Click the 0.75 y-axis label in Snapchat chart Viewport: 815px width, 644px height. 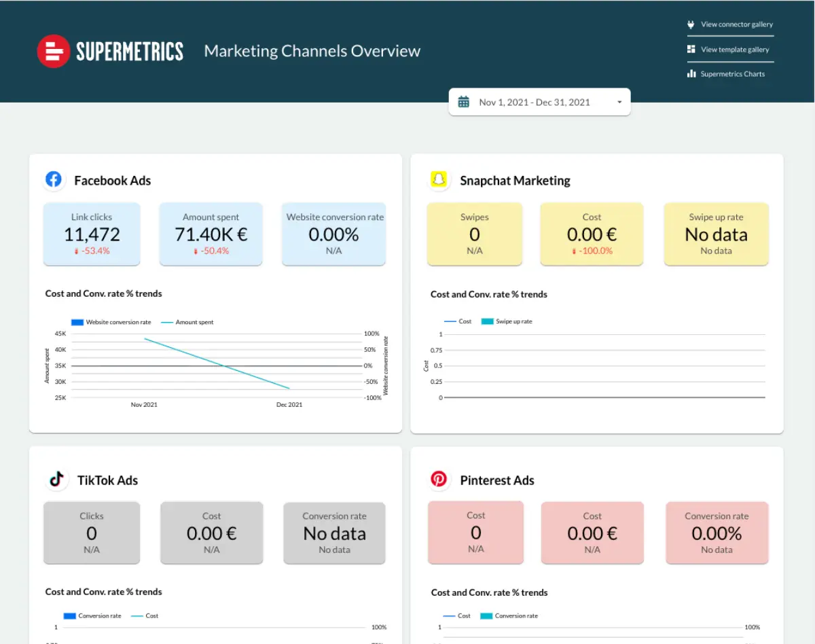click(436, 350)
